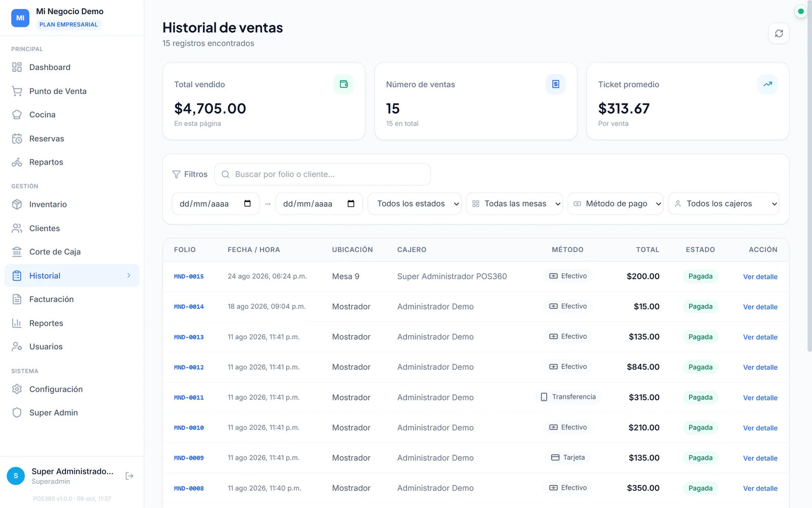Click the receipt icon on Número de ventas card
Viewport: 812px width, 508px height.
(x=556, y=84)
